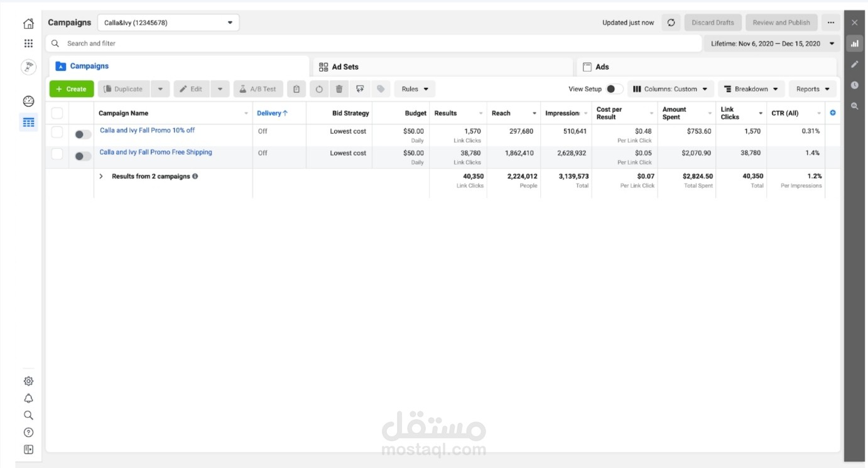Image resolution: width=868 pixels, height=468 pixels.
Task: Open the help question mark icon
Action: (28, 432)
